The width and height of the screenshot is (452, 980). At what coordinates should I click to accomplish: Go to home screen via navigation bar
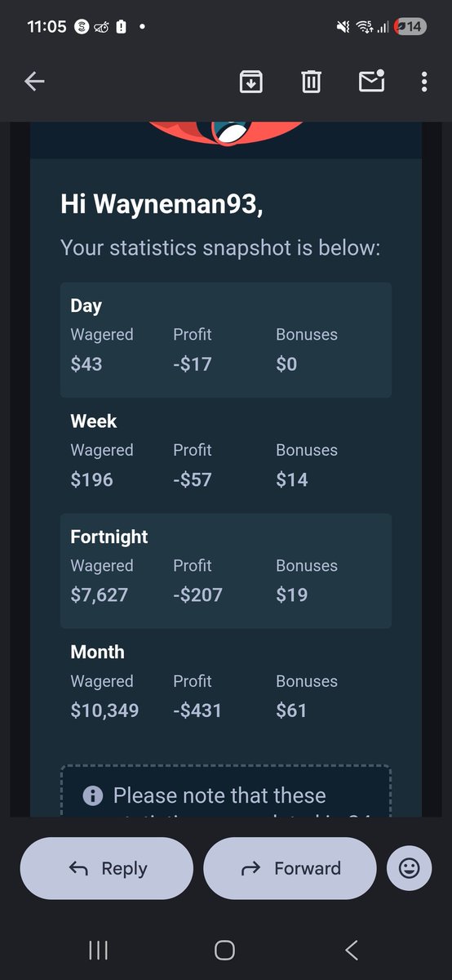click(x=224, y=950)
